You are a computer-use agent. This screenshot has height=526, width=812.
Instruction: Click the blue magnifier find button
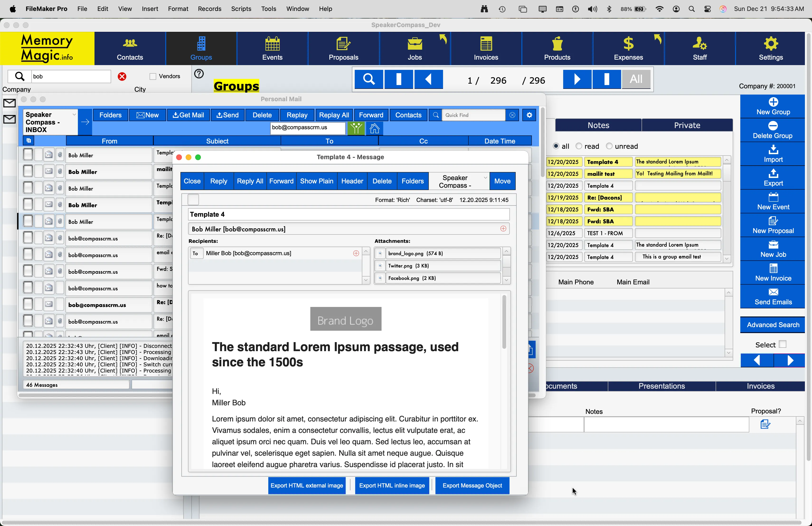369,79
